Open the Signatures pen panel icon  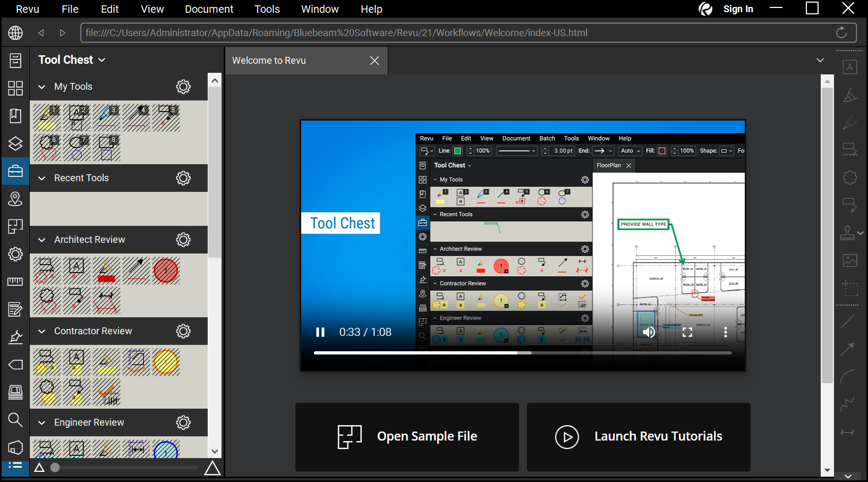[x=15, y=337]
